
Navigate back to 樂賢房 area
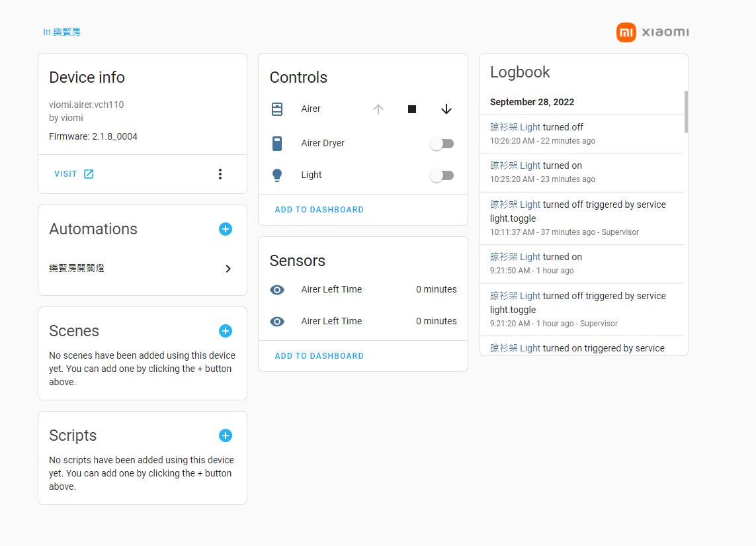[x=62, y=31]
